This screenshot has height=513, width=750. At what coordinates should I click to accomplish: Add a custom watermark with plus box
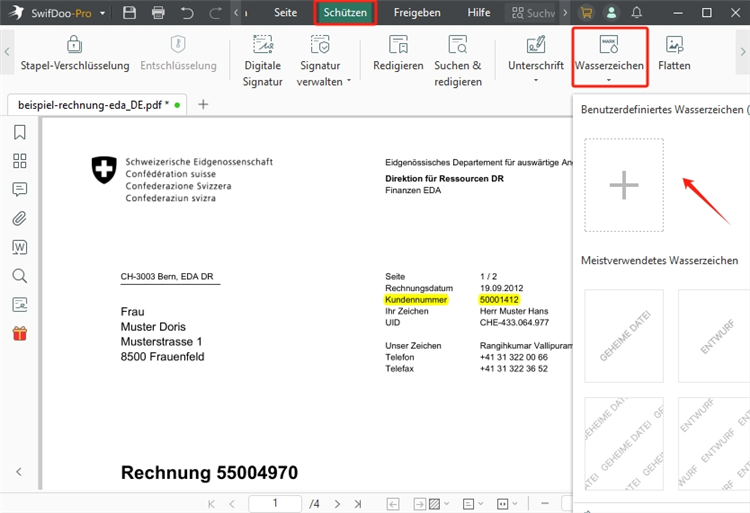click(624, 185)
